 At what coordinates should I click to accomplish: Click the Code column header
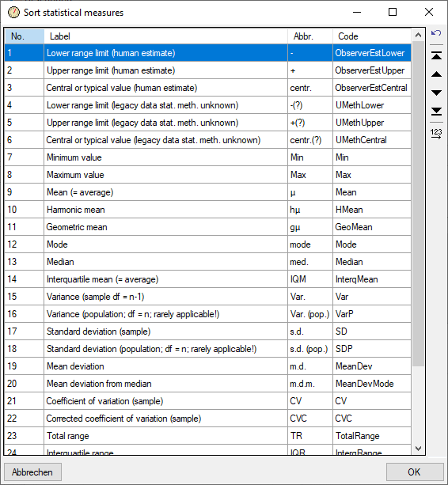click(x=372, y=36)
